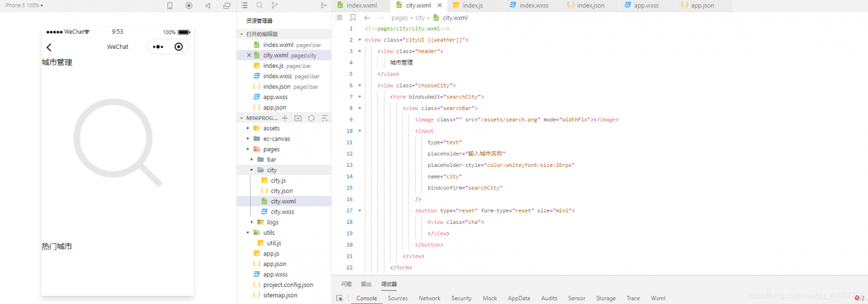Click the new folder icon

[298, 118]
